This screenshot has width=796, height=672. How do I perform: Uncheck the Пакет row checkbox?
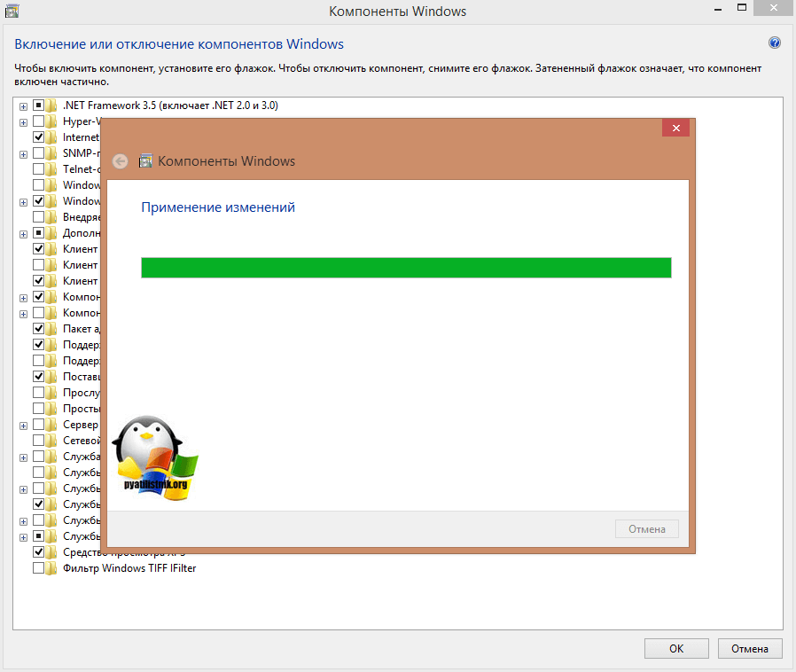pyautogui.click(x=39, y=328)
